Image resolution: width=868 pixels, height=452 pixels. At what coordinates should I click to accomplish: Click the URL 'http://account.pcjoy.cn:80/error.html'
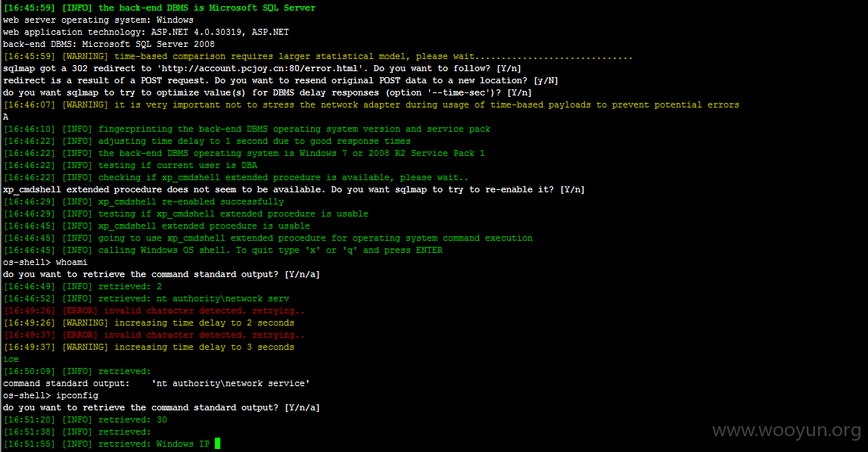(x=260, y=69)
